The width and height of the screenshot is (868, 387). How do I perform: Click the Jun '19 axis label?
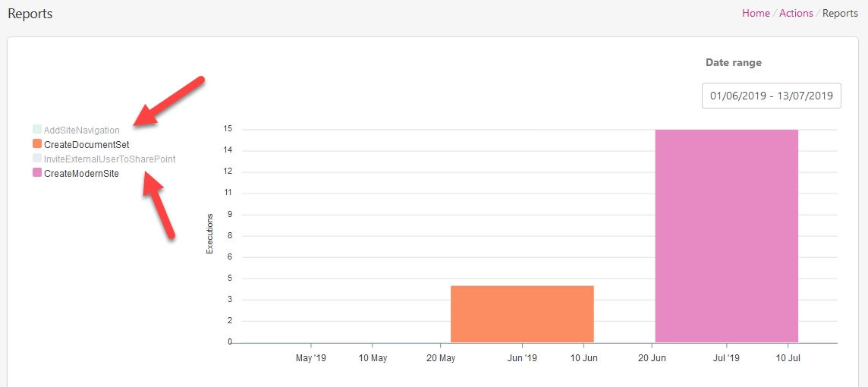[523, 358]
